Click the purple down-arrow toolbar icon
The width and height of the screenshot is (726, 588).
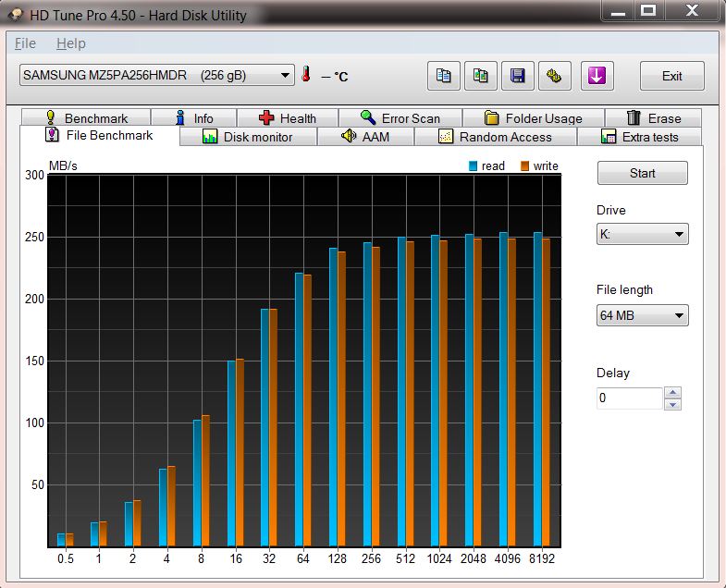click(x=597, y=76)
